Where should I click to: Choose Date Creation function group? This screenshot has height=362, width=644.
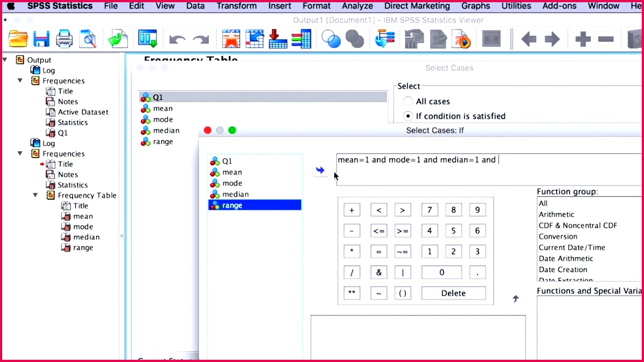[563, 270]
